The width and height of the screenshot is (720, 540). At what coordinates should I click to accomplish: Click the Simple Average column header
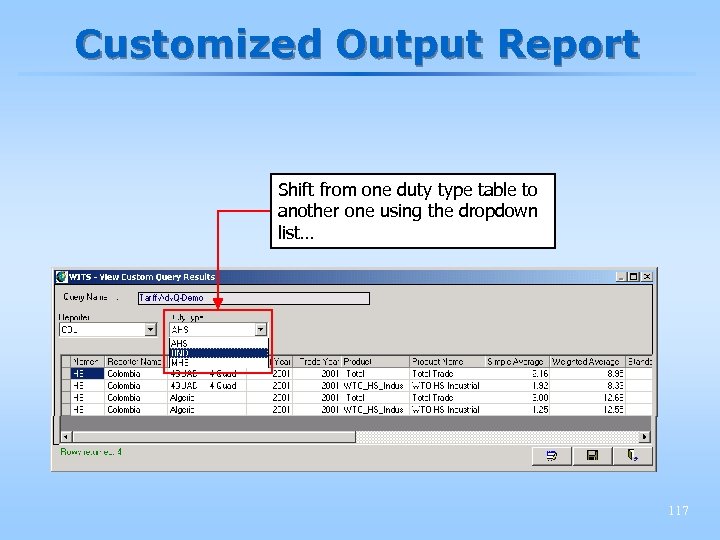pos(517,362)
